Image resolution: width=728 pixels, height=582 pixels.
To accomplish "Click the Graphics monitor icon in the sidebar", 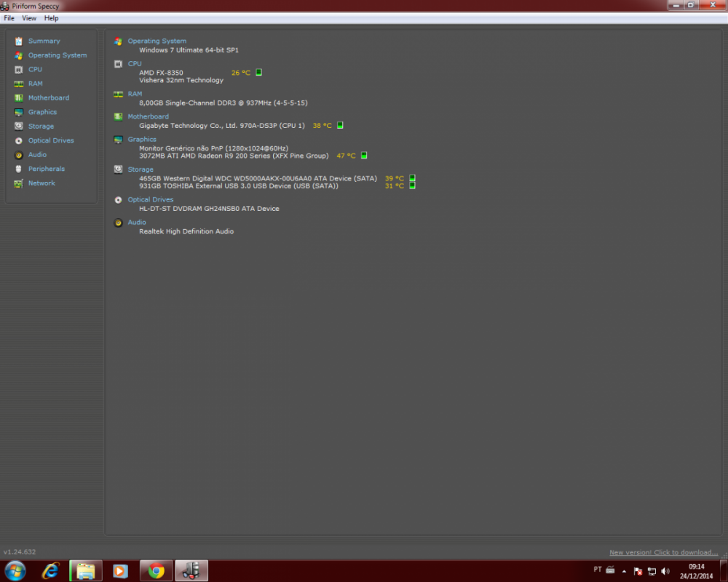I will tap(19, 112).
